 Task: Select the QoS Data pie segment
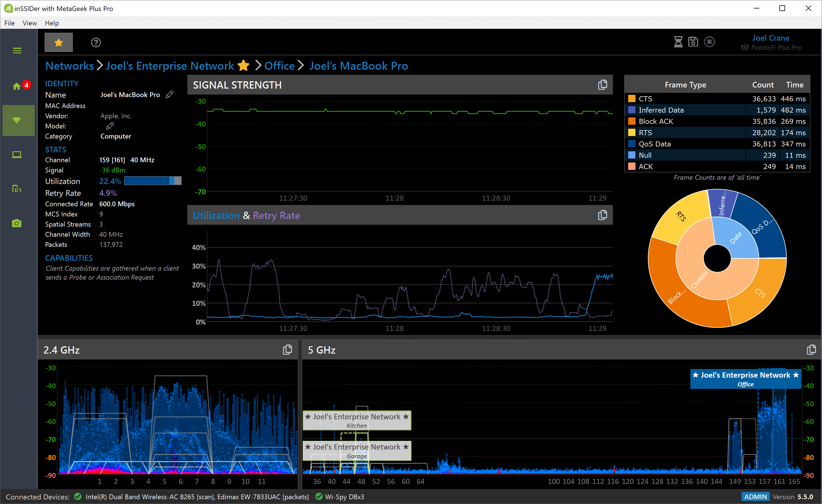[762, 227]
